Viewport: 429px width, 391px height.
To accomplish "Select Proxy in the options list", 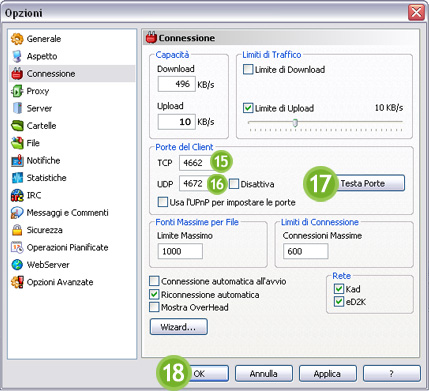I will (x=72, y=91).
